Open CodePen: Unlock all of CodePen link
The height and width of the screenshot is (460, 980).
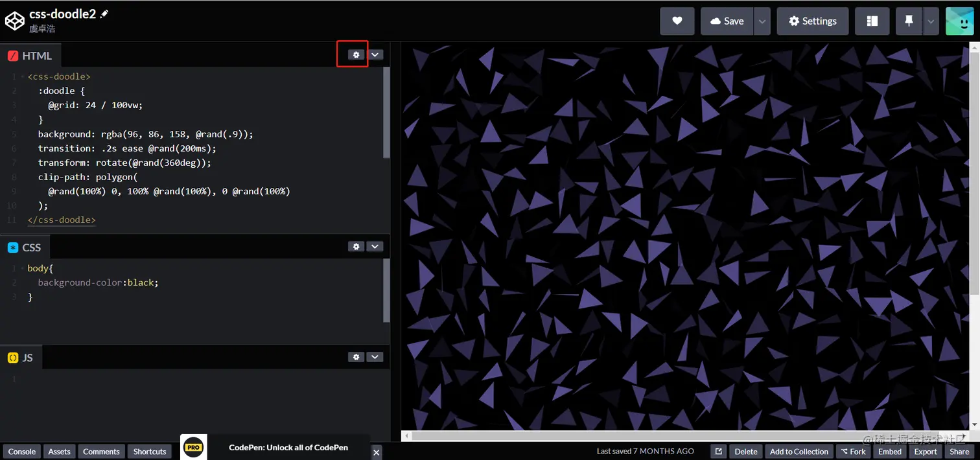pos(288,448)
